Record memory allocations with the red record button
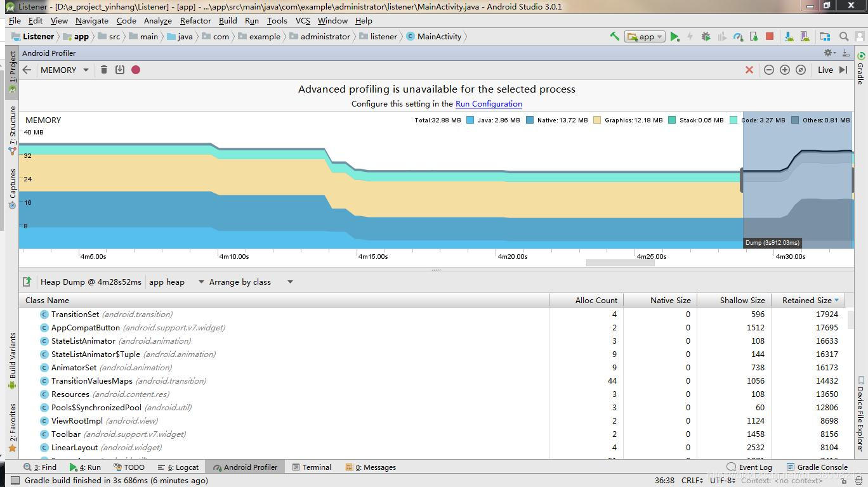868x487 pixels. tap(135, 70)
